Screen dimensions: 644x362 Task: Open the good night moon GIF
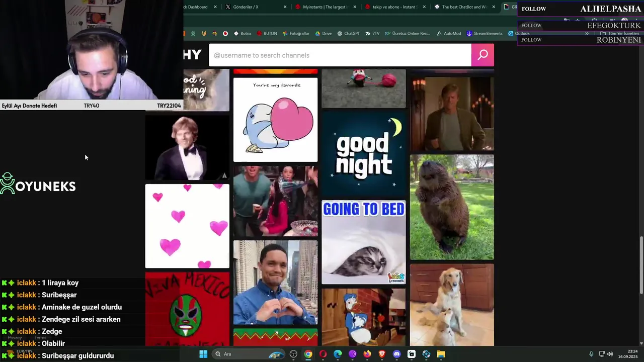[x=363, y=154]
